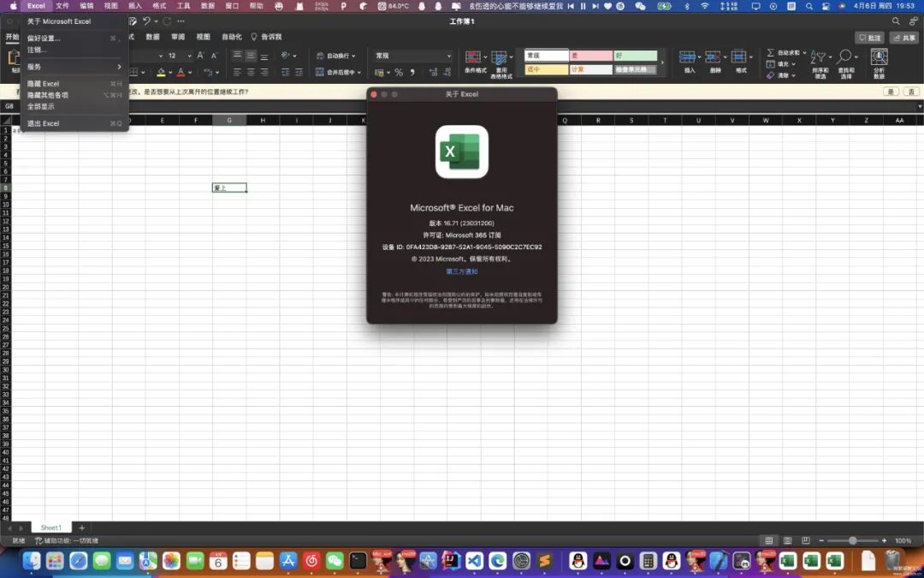Switch to page layout view in the status bar
The width and height of the screenshot is (924, 578).
point(787,541)
